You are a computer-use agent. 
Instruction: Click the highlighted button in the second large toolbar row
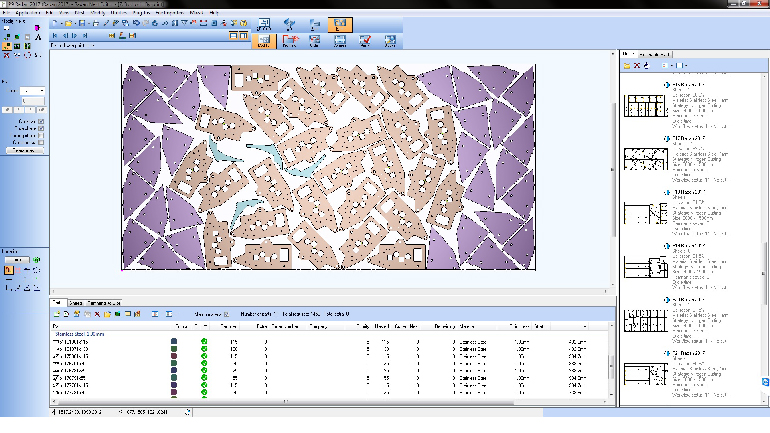tap(264, 40)
